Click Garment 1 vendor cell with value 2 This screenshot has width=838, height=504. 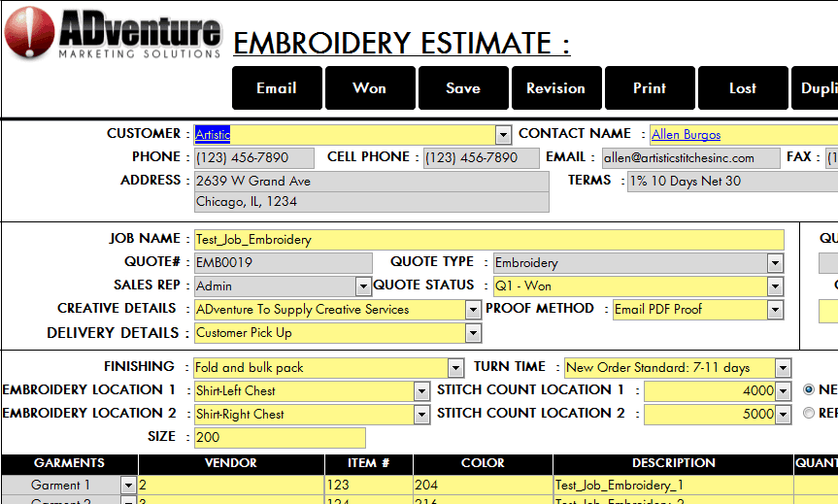231,486
